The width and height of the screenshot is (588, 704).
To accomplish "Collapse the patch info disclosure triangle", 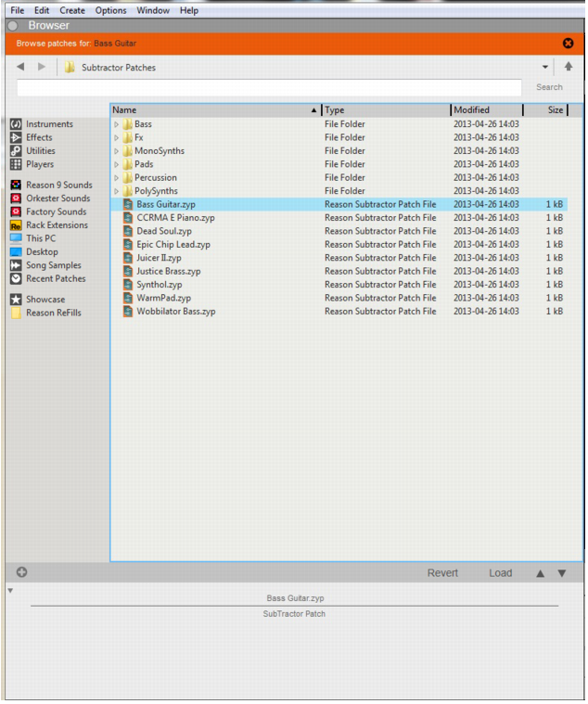I will tap(10, 592).
